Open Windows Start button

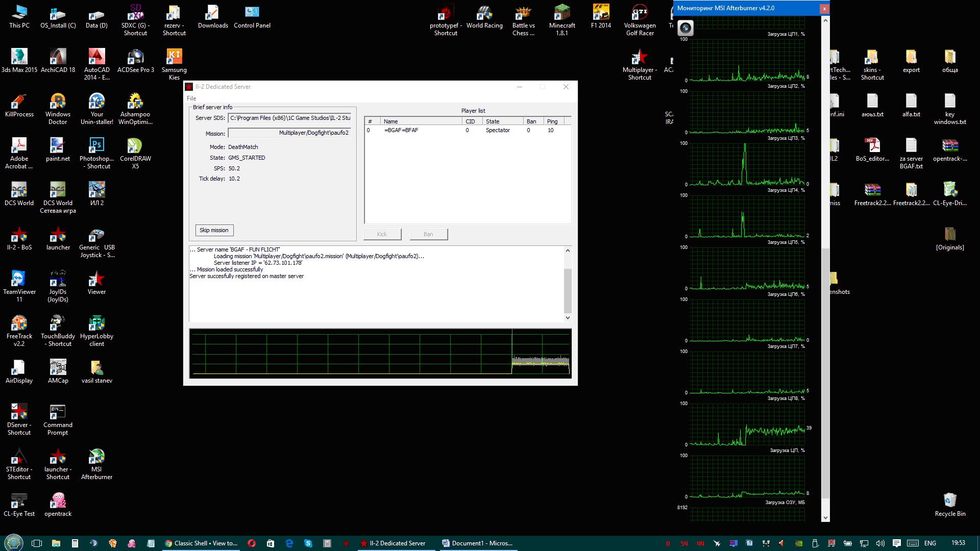(x=14, y=543)
